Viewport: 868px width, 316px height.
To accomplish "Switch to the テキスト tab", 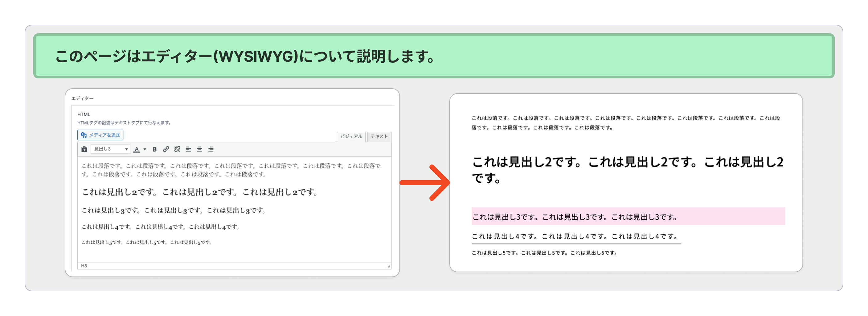I will click(x=379, y=137).
